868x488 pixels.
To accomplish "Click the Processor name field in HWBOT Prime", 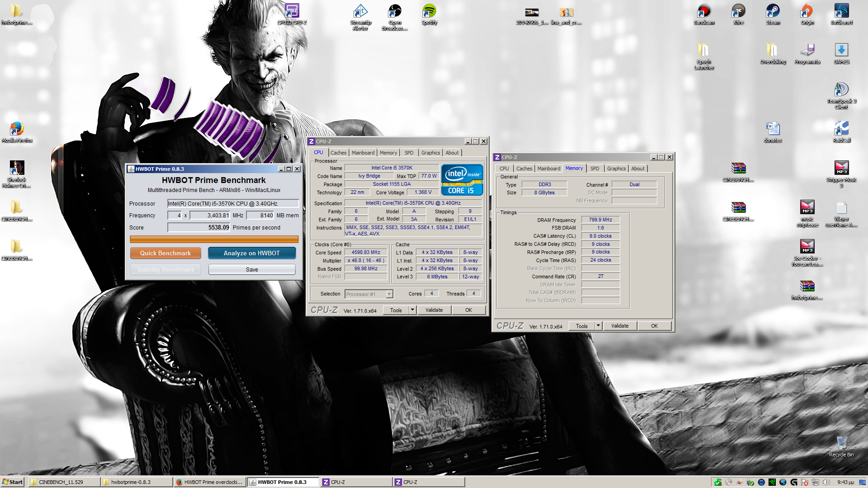I will (x=233, y=203).
